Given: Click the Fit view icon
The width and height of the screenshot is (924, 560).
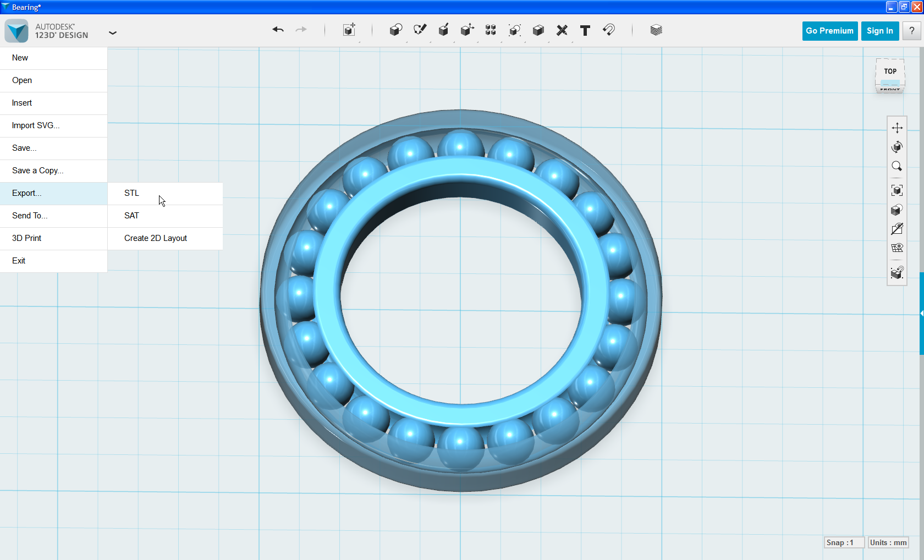Looking at the screenshot, I should point(897,190).
